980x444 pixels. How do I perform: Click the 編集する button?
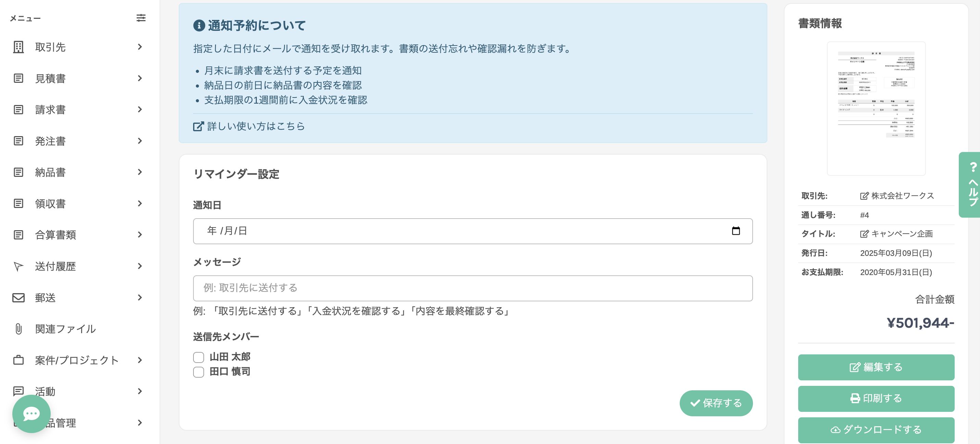tap(876, 367)
